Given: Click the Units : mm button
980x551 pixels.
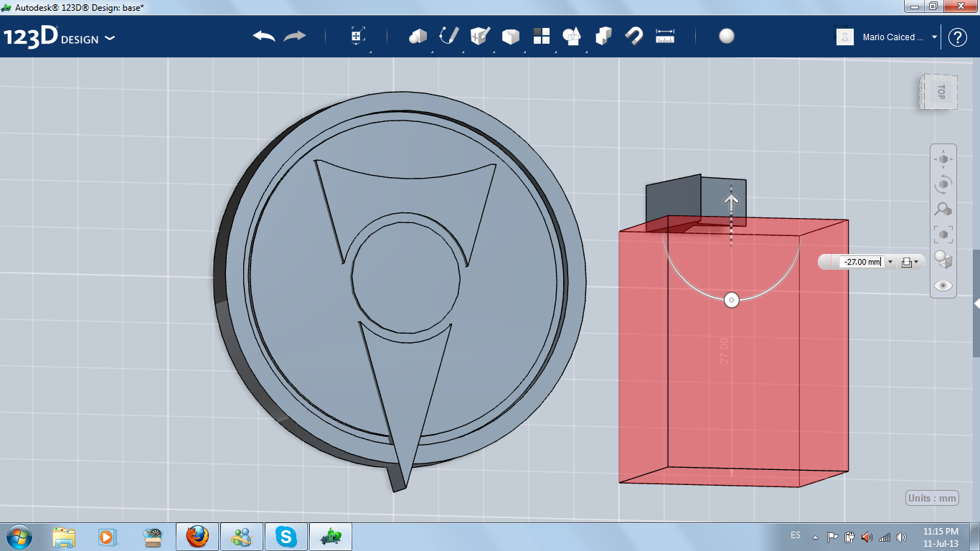Looking at the screenshot, I should click(x=933, y=498).
